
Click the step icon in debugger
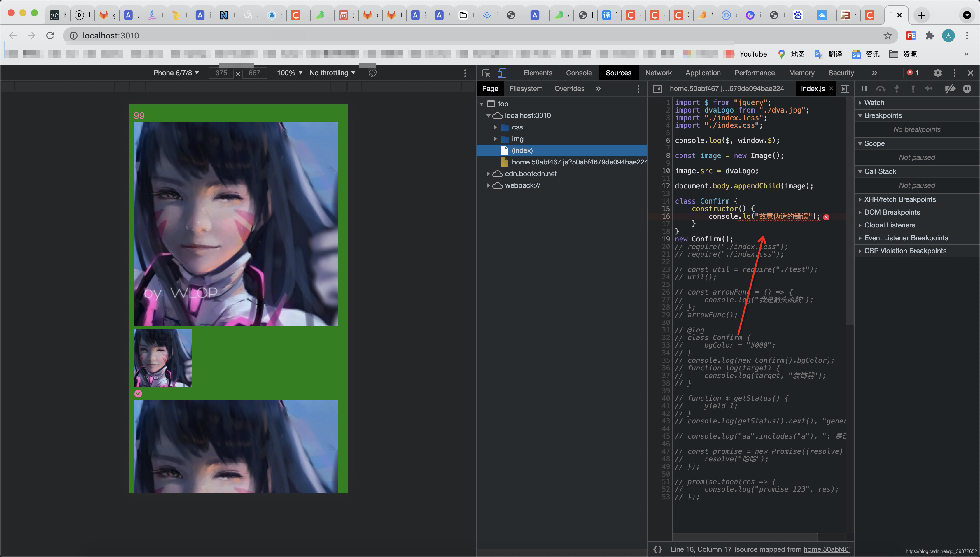tap(929, 89)
